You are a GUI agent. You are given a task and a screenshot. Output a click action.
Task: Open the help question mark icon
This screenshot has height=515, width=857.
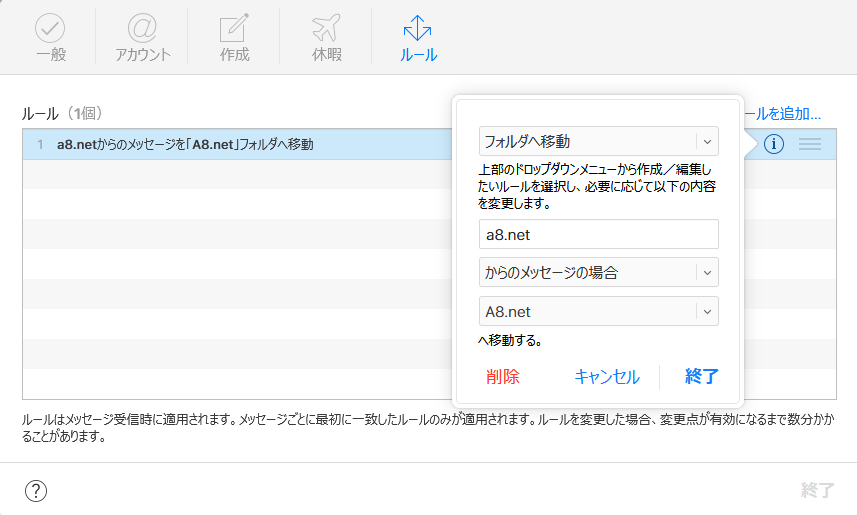[36, 490]
